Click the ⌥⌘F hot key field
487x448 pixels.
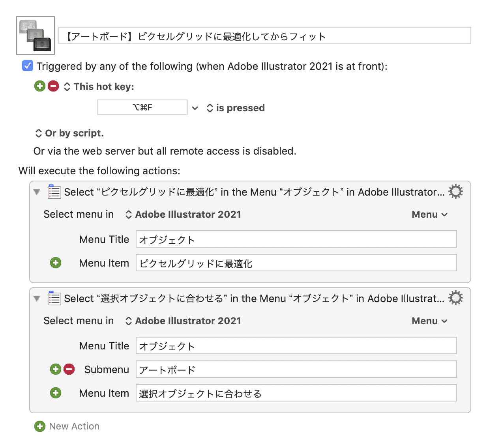click(142, 107)
